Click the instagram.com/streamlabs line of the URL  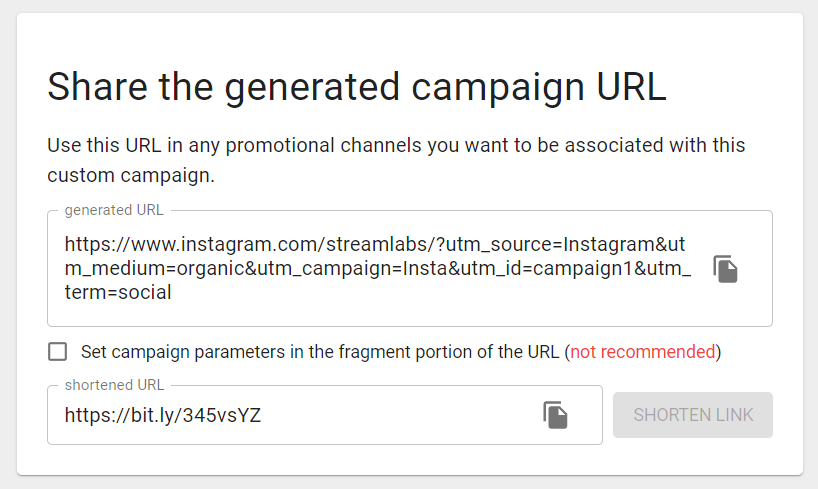[375, 244]
